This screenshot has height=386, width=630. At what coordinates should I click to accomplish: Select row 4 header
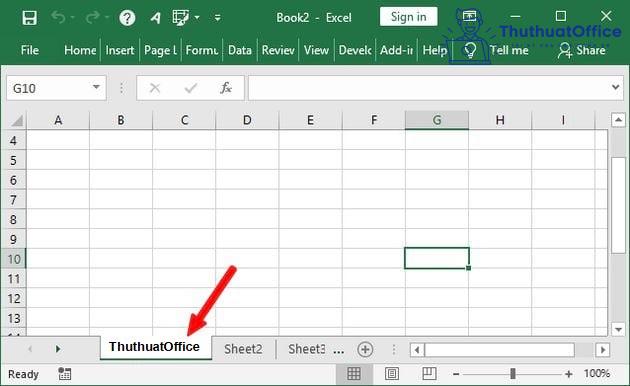(x=14, y=141)
